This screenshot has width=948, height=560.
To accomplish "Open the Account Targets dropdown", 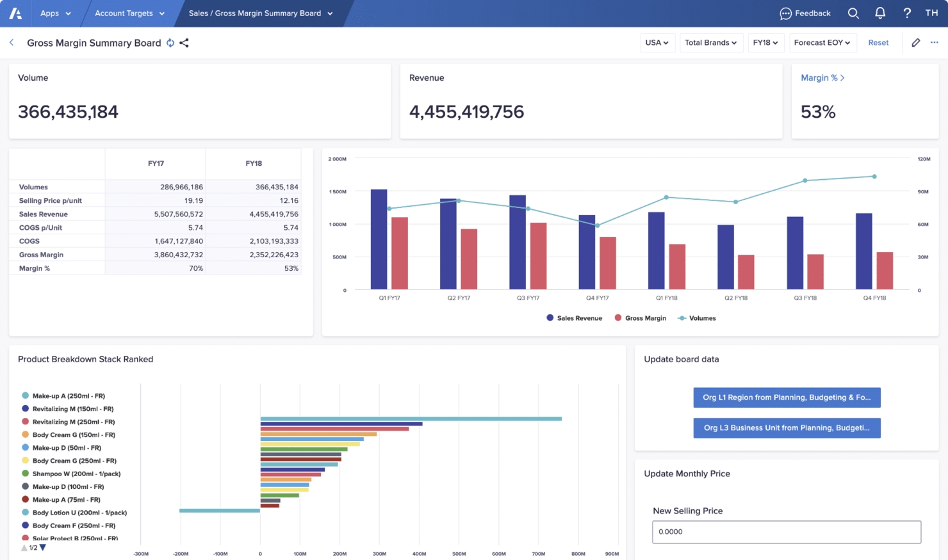I will [x=129, y=13].
